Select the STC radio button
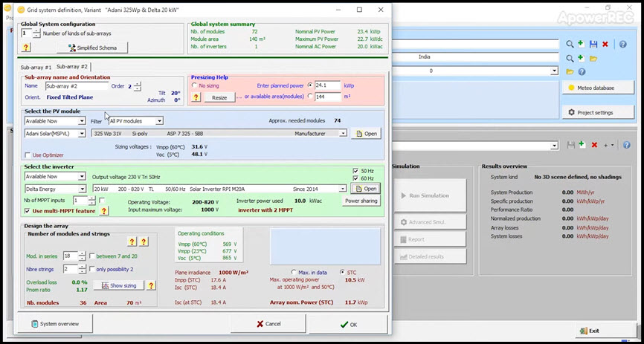This screenshot has width=644, height=344. click(343, 272)
